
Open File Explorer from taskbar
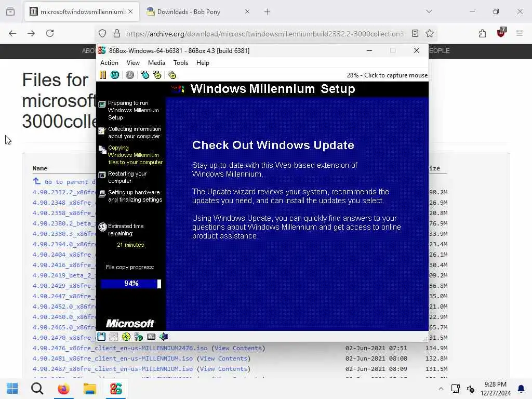click(x=89, y=389)
